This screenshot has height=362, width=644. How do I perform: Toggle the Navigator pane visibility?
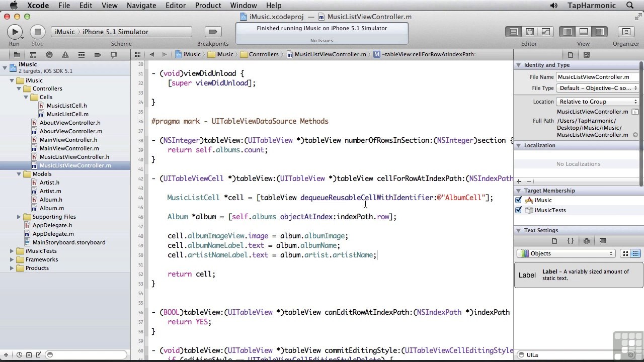pos(568,32)
